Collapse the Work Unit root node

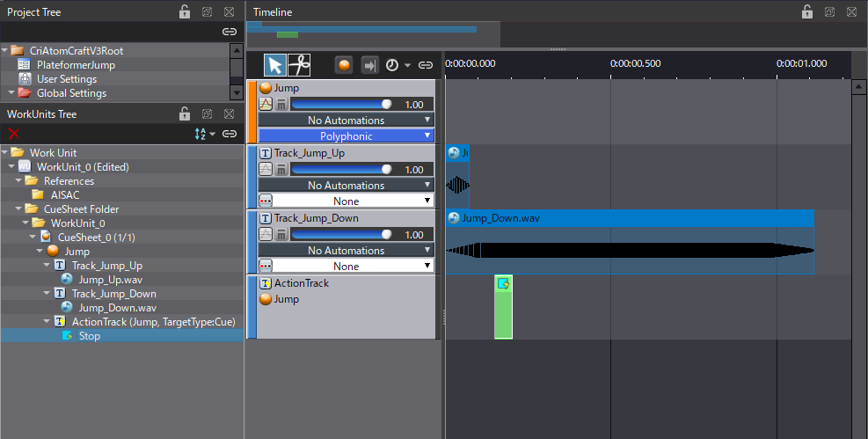tap(5, 152)
